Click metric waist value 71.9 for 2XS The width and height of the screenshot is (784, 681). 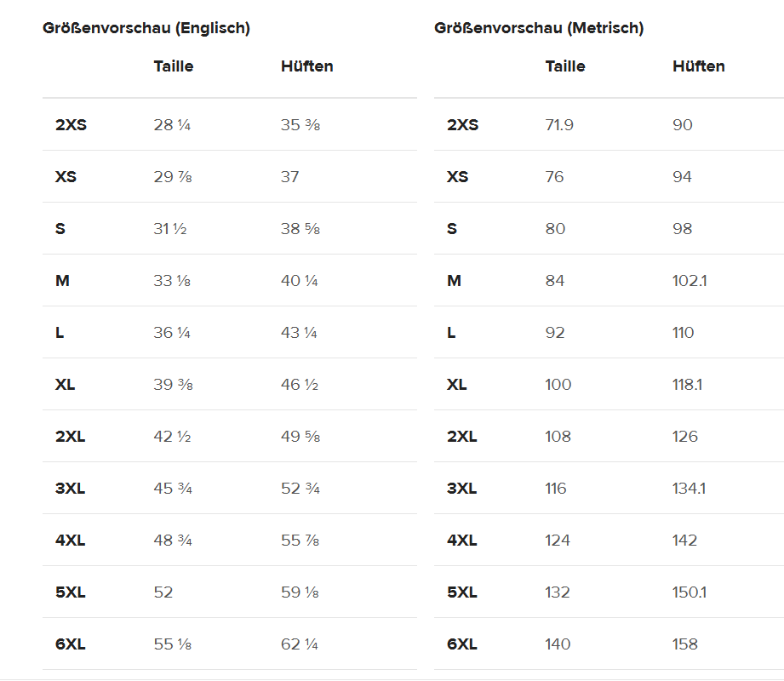coord(559,125)
